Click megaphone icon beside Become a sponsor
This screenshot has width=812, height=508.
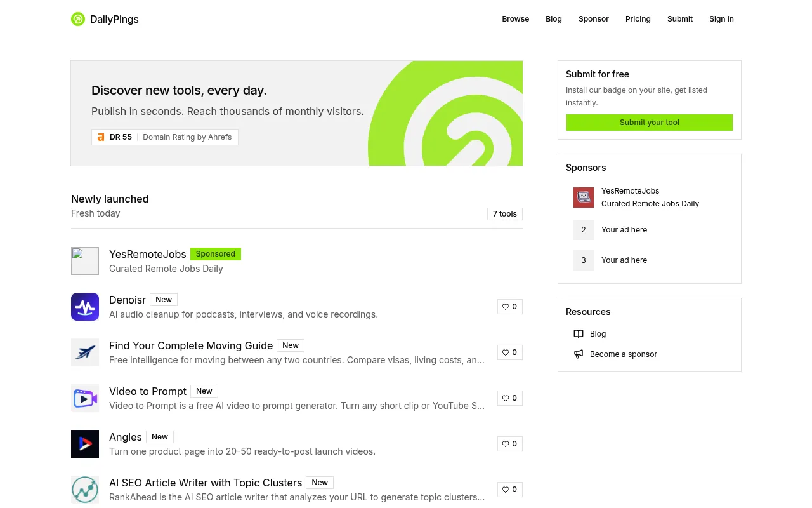579,354
